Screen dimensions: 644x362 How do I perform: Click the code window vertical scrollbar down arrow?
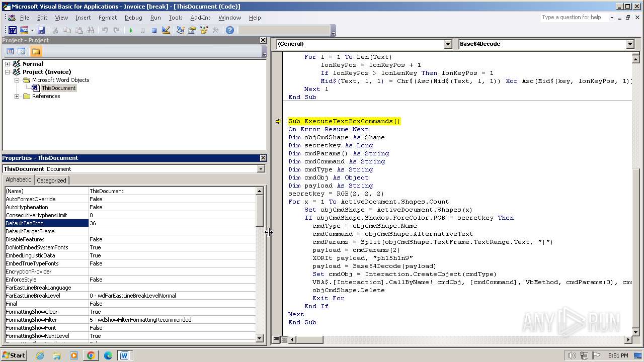click(x=635, y=332)
